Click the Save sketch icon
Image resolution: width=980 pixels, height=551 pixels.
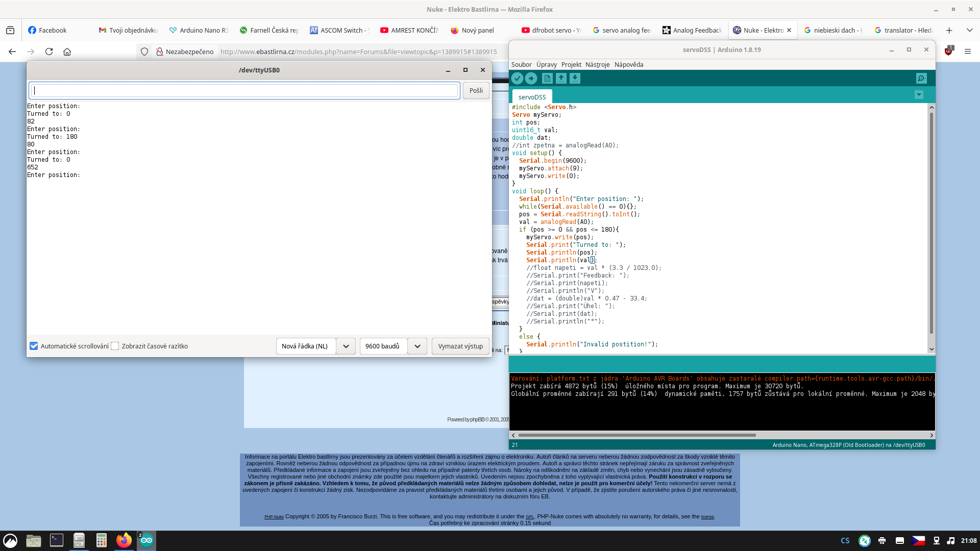[x=575, y=78]
